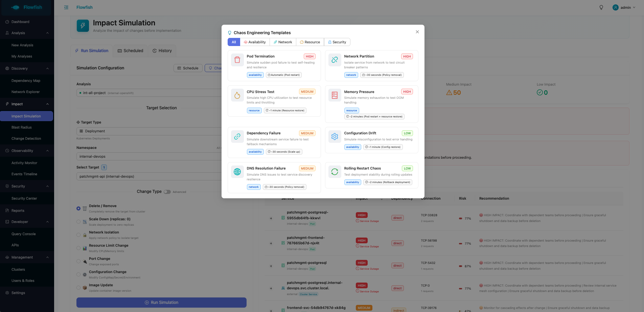
Task: Click the Network Partition broken link icon
Action: (335, 60)
